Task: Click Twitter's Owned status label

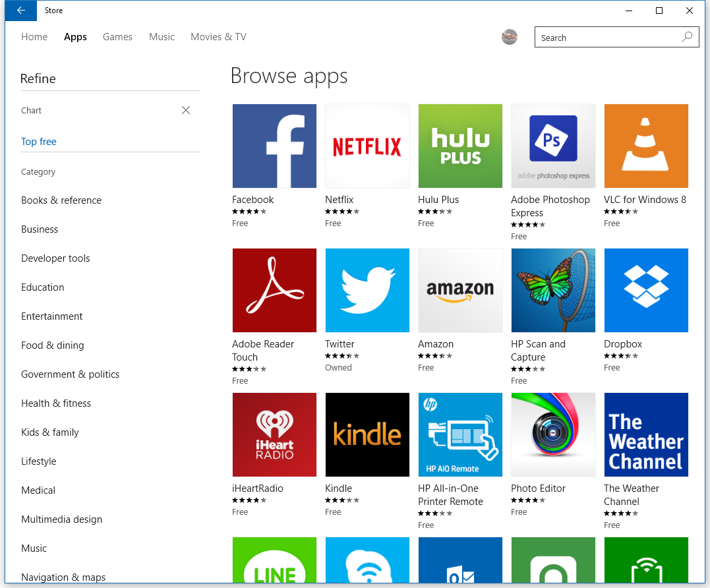Action: 338,368
